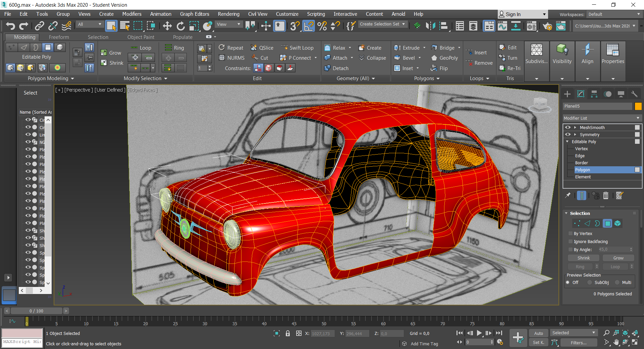Check Ignore Backfacing option
Screen dimensions: 644x349
pos(571,242)
